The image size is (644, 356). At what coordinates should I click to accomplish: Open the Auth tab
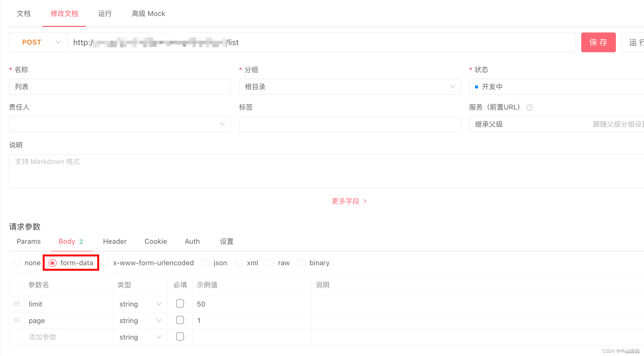(192, 241)
